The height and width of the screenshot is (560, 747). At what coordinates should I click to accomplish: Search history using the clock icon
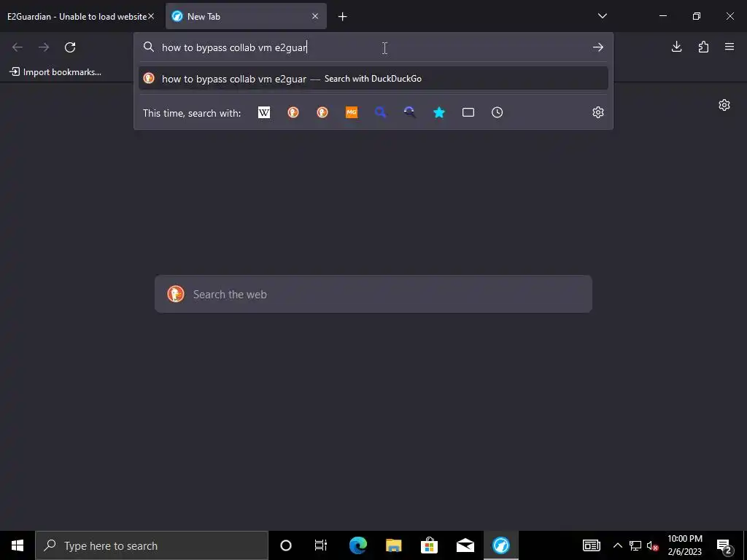pyautogui.click(x=498, y=112)
